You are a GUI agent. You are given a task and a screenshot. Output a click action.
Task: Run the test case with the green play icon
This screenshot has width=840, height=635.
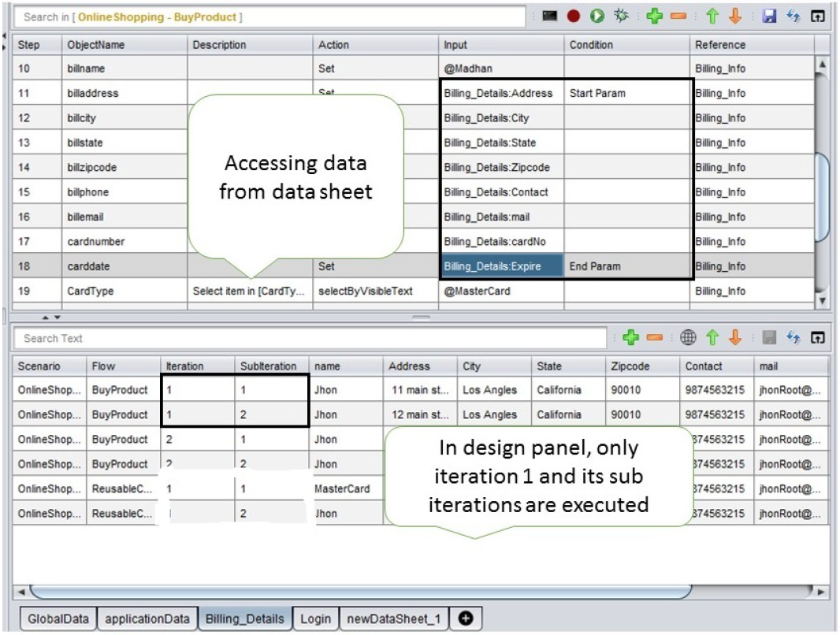(597, 16)
